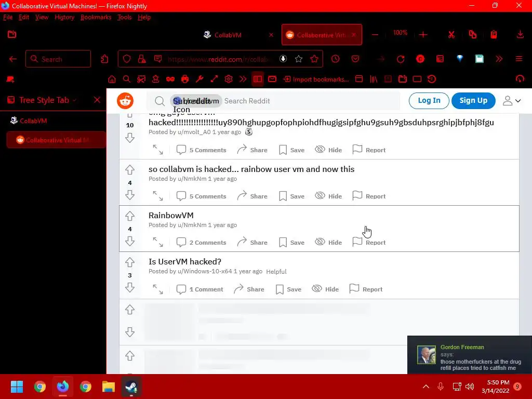The width and height of the screenshot is (532, 399).
Task: Click the copy icon in tab bar
Action: pos(473,35)
